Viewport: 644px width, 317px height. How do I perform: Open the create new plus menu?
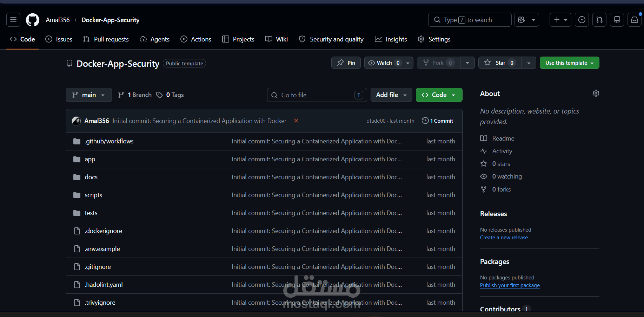point(560,20)
